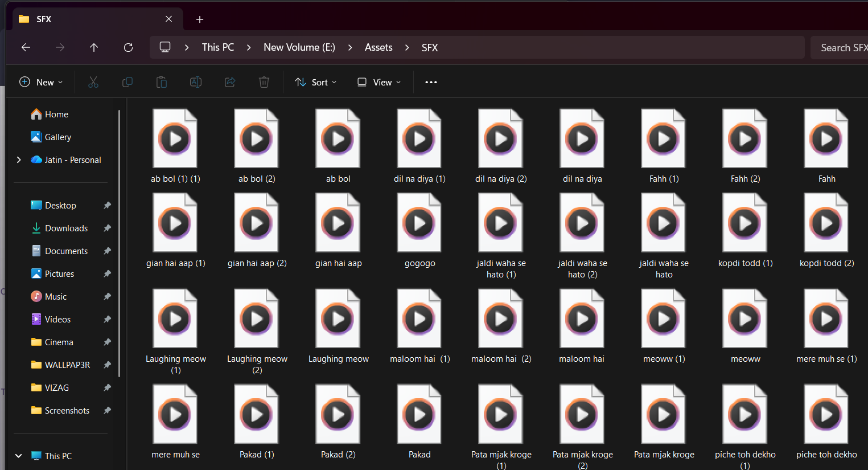
Task: Select the Pakad (1) audio file
Action: (x=257, y=422)
